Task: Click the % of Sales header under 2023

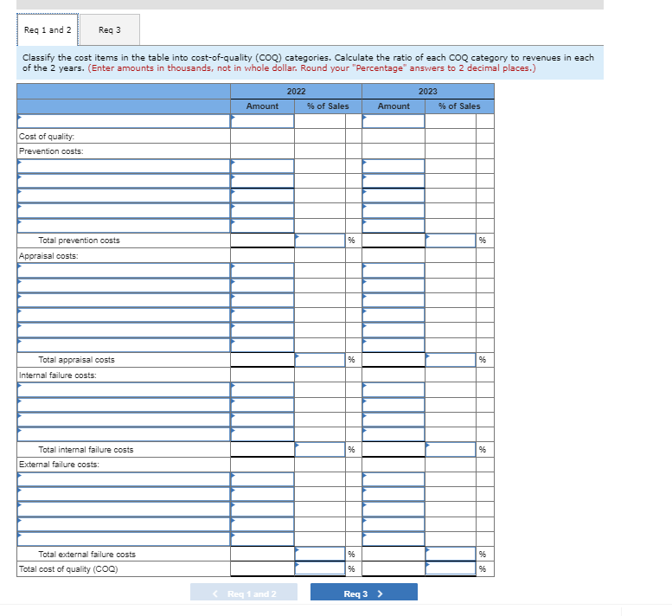Action: click(x=459, y=106)
